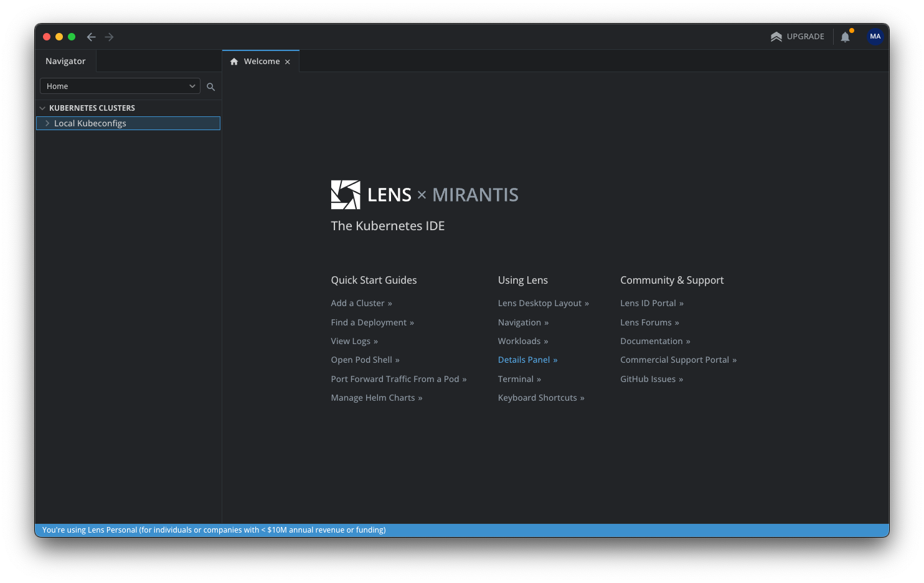Open the MA user avatar menu
924x583 pixels.
click(875, 36)
